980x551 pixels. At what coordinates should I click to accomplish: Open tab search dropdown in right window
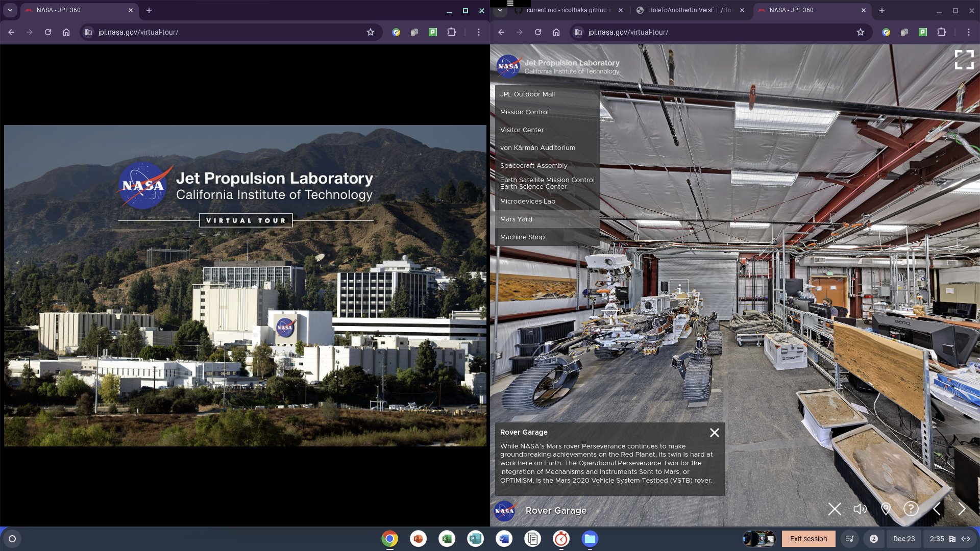point(500,10)
